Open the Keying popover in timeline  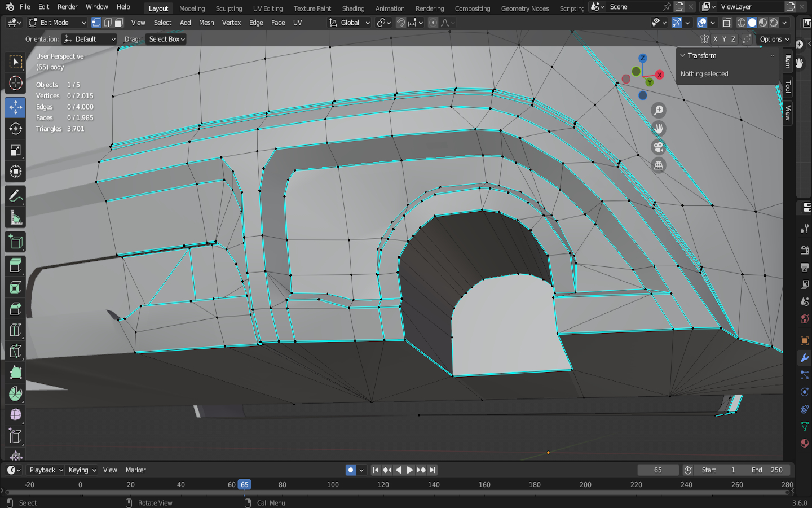pos(82,470)
